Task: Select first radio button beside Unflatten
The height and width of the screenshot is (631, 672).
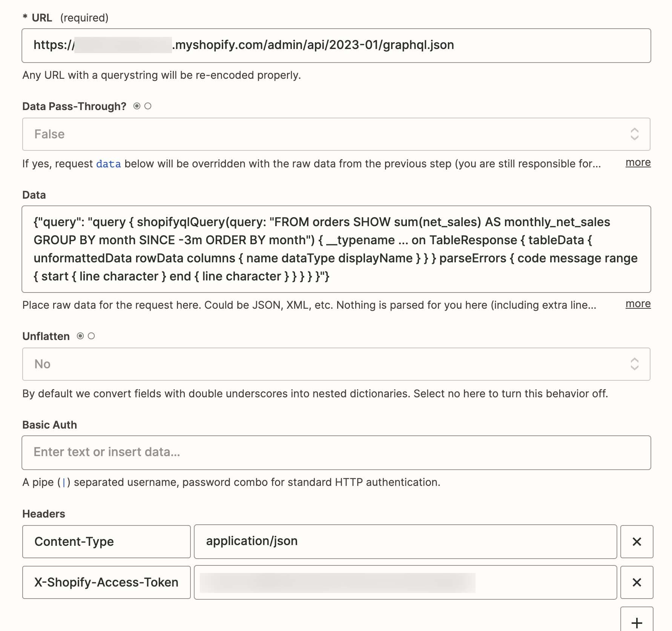Action: click(x=80, y=336)
